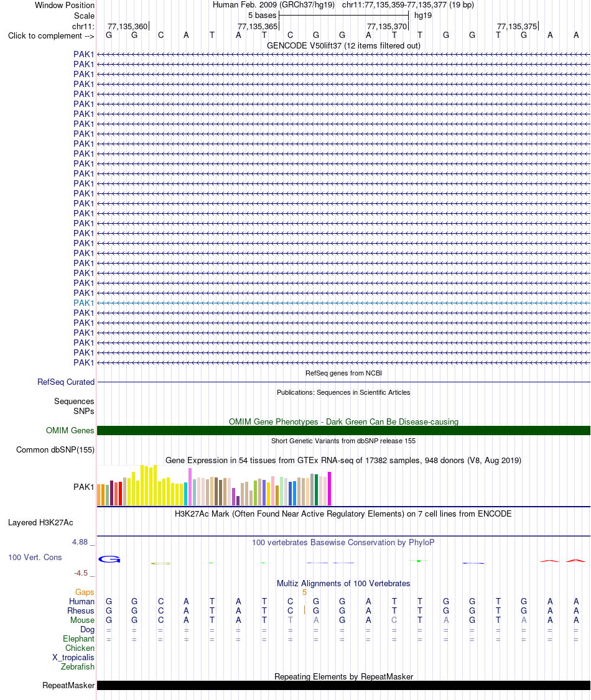
Task: Click the orange '5' gap marker
Action: point(305,592)
